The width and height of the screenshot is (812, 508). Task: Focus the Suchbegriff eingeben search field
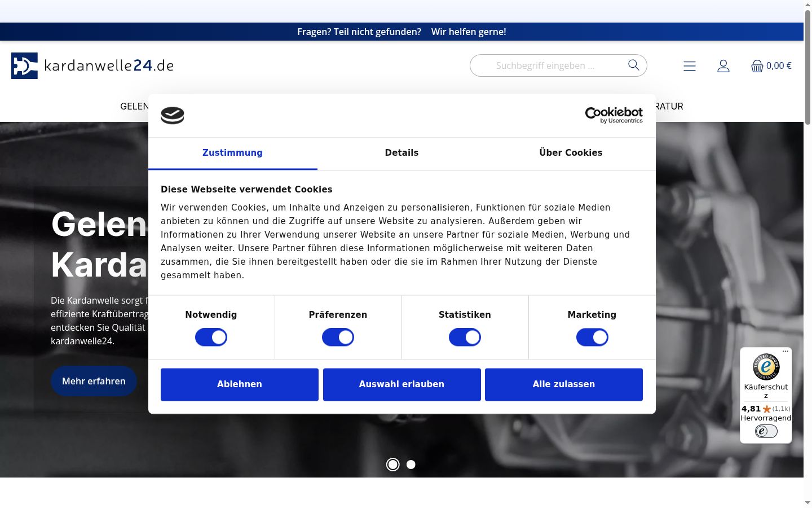click(x=558, y=65)
